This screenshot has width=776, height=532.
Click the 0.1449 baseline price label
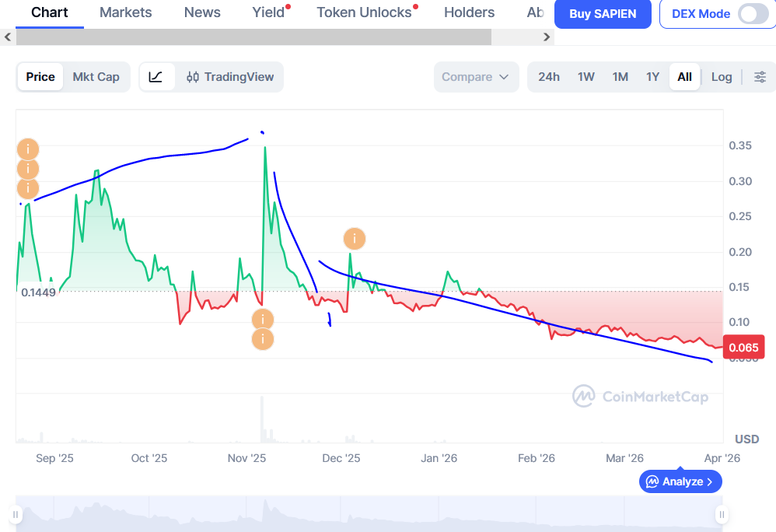[38, 292]
